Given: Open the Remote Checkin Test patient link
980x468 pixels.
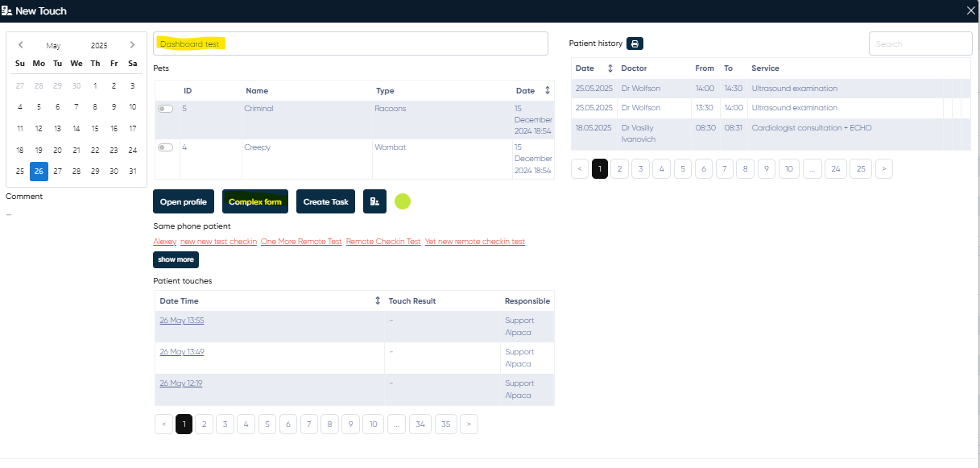Looking at the screenshot, I should pos(383,242).
